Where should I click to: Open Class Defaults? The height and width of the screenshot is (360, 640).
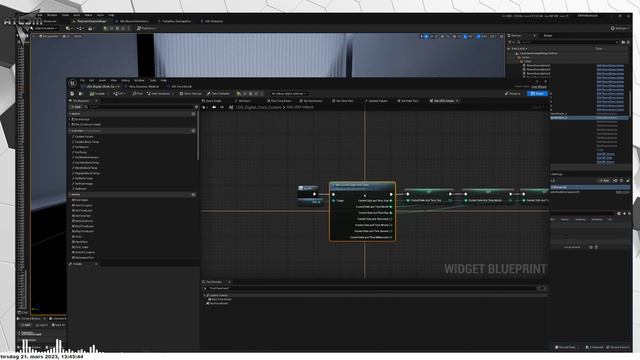218,93
